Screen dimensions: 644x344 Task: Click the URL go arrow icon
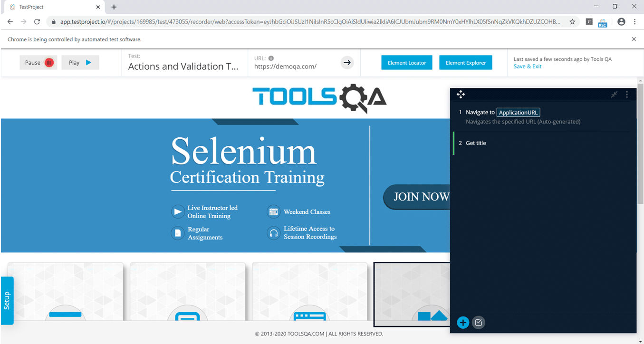click(x=347, y=63)
